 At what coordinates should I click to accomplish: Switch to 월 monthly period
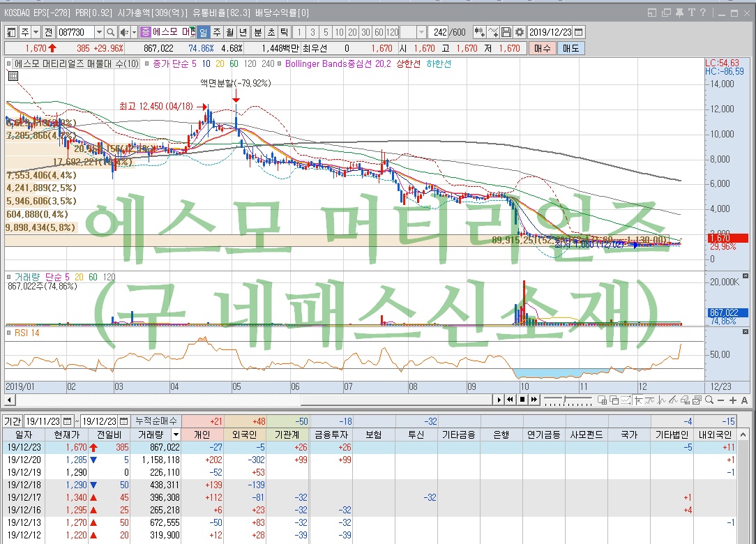230,32
